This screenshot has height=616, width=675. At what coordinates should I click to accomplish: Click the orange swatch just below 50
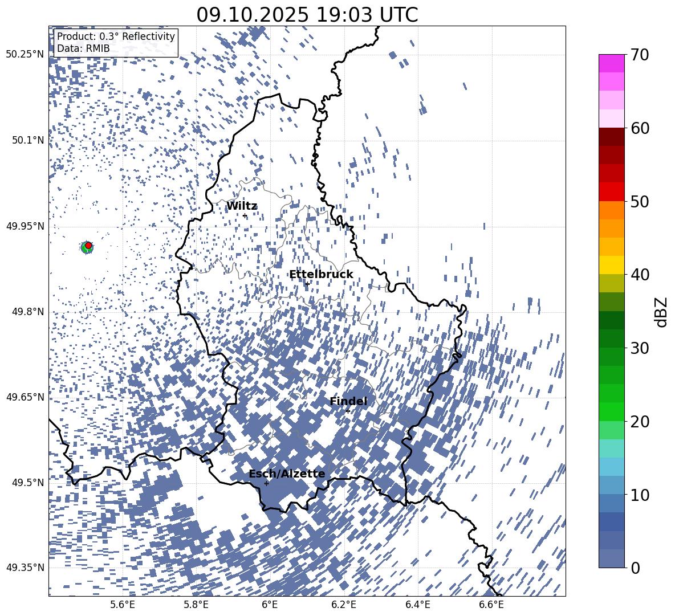pyautogui.click(x=612, y=210)
